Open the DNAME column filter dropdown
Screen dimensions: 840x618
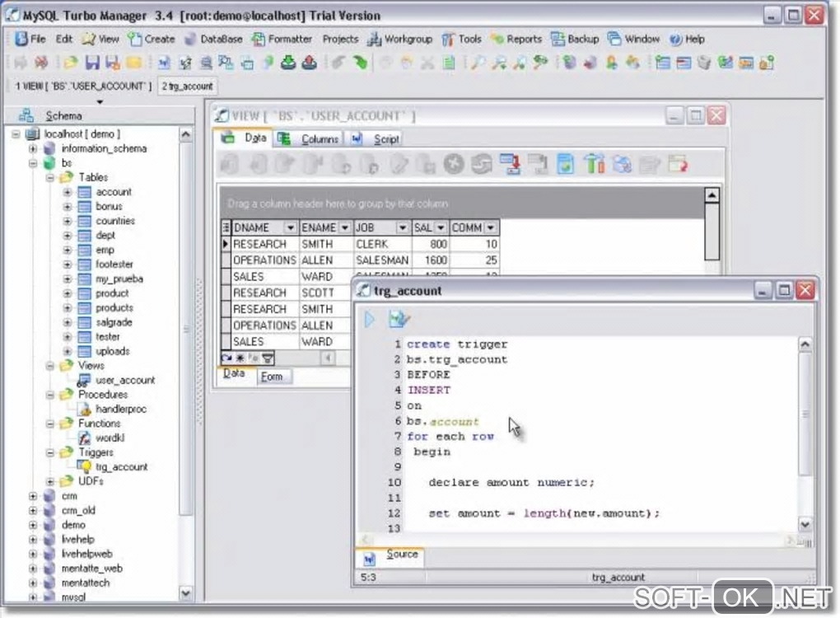pyautogui.click(x=291, y=227)
